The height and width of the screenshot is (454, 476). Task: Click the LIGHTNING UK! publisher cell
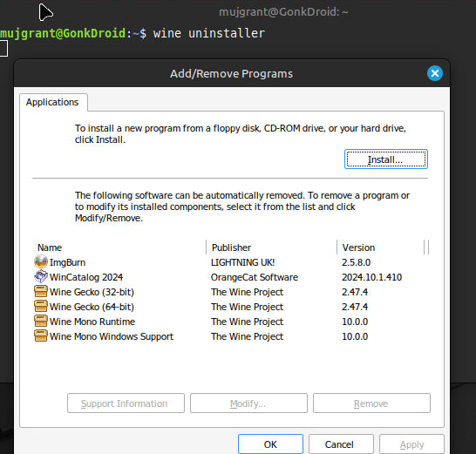click(x=243, y=262)
